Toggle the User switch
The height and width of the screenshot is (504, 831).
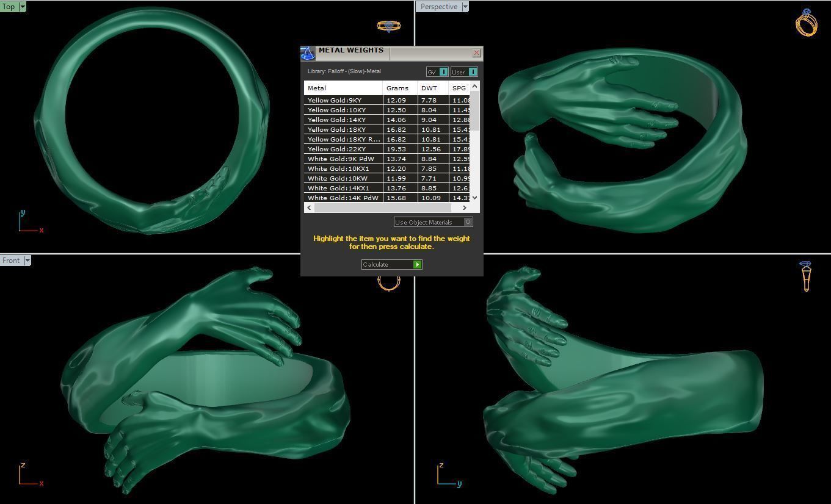(x=464, y=72)
